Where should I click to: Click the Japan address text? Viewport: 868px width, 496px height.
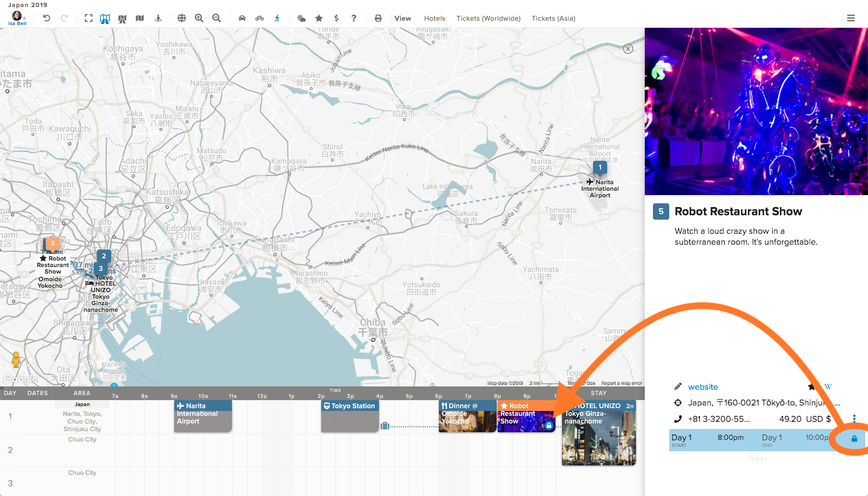pos(764,403)
